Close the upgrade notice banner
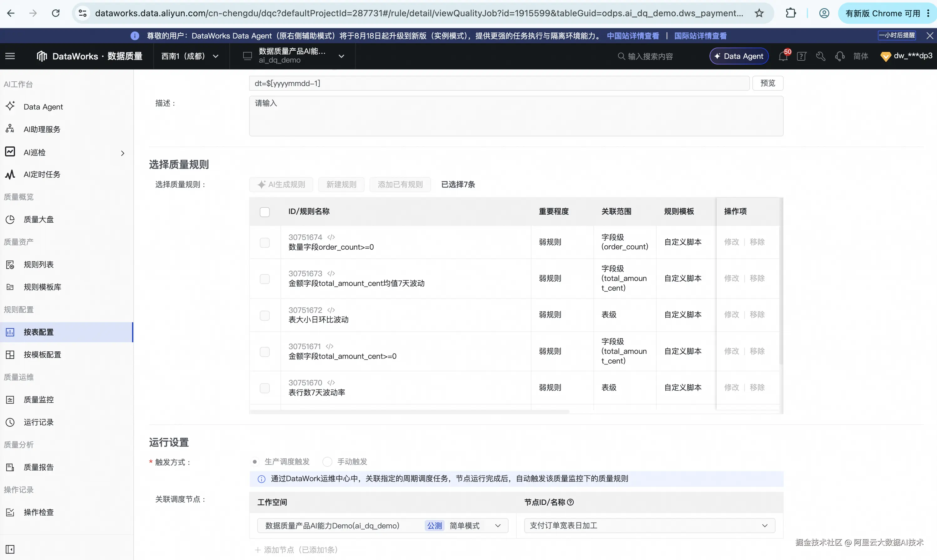This screenshot has height=560, width=937. point(930,35)
